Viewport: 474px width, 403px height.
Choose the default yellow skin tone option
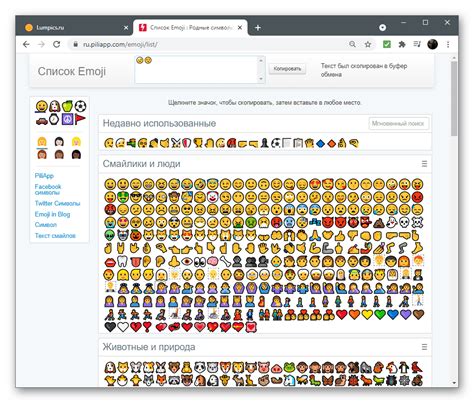click(42, 142)
